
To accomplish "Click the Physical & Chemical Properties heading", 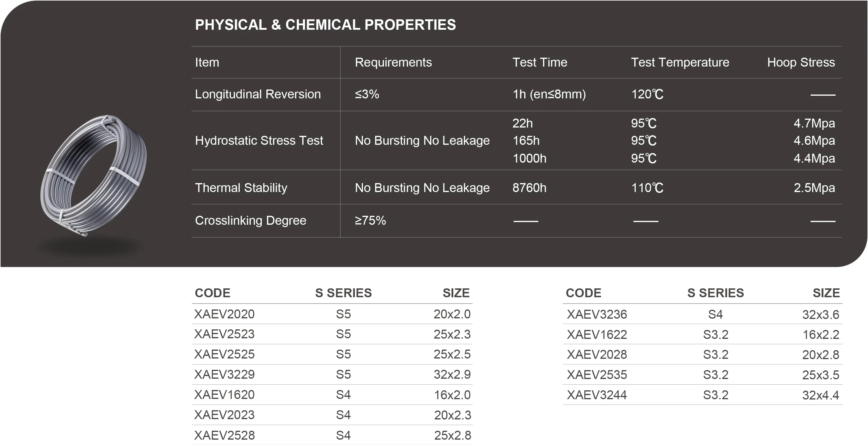I will [325, 25].
